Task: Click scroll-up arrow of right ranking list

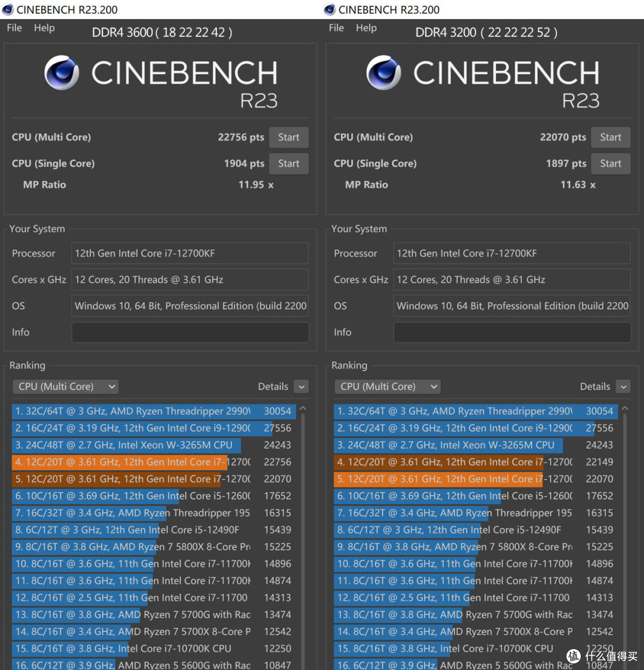Action: [x=625, y=408]
